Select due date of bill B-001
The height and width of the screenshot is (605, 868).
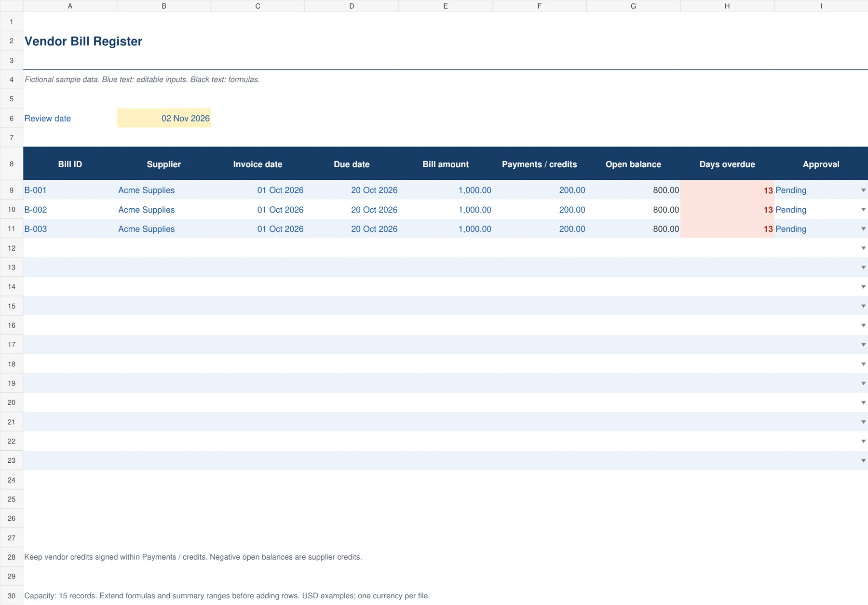pos(352,190)
